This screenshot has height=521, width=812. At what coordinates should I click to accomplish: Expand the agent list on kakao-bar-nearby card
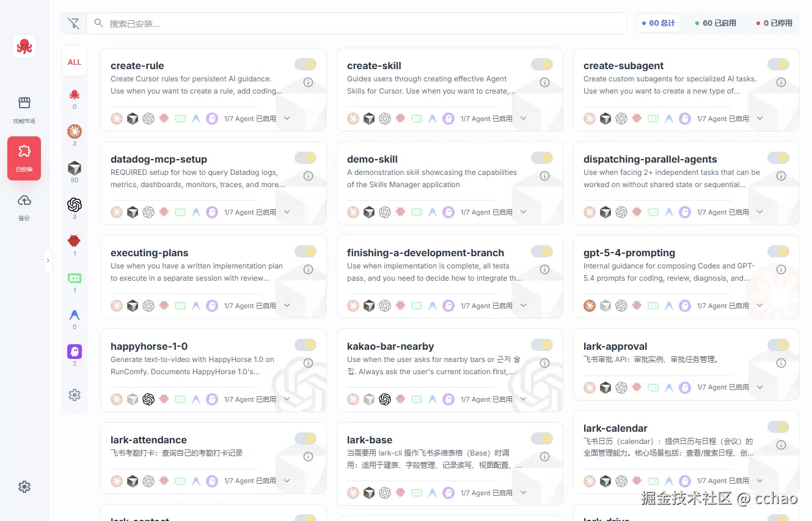524,399
